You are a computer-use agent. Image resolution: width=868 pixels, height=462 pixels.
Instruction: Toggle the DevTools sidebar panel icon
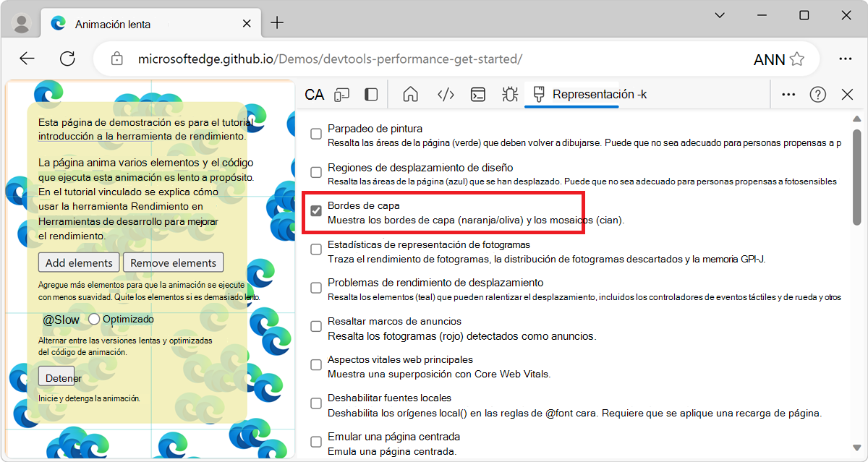click(371, 94)
